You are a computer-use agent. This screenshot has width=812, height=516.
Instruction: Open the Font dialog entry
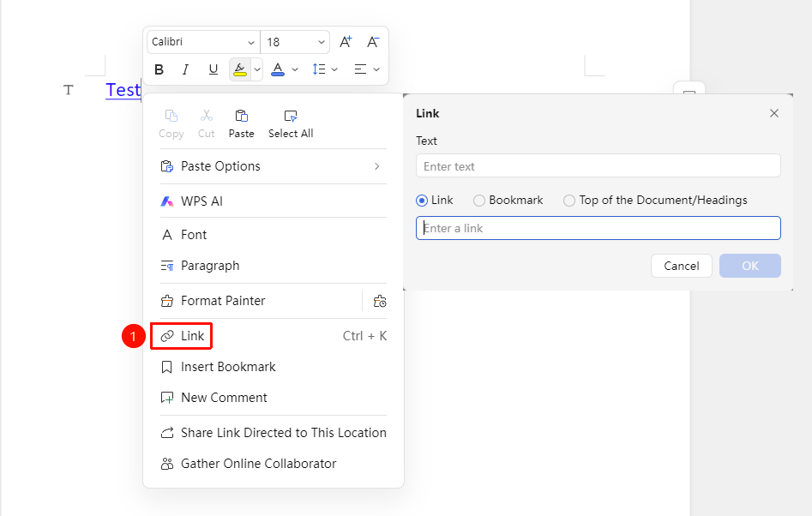point(273,235)
